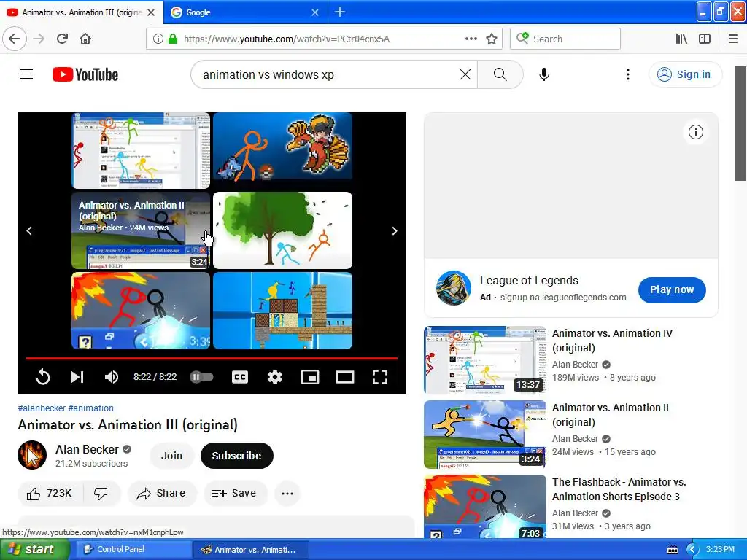Viewport: 747px width, 560px height.
Task: Show previous endscreen suggestions
Action: pyautogui.click(x=29, y=231)
